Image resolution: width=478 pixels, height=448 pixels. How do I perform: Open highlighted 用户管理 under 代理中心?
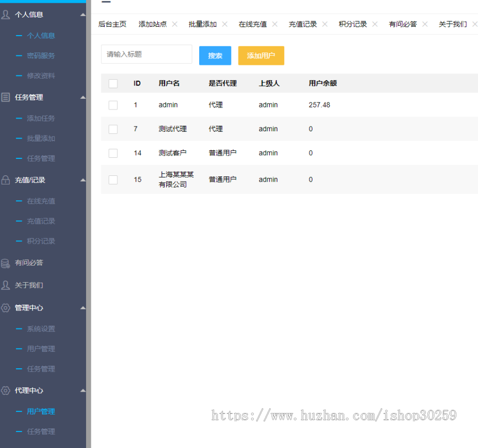pos(41,411)
